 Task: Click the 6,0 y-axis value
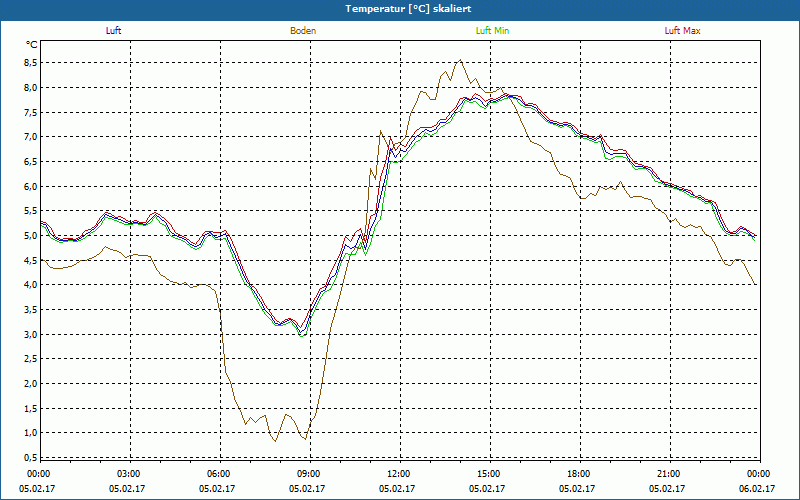tap(30, 186)
